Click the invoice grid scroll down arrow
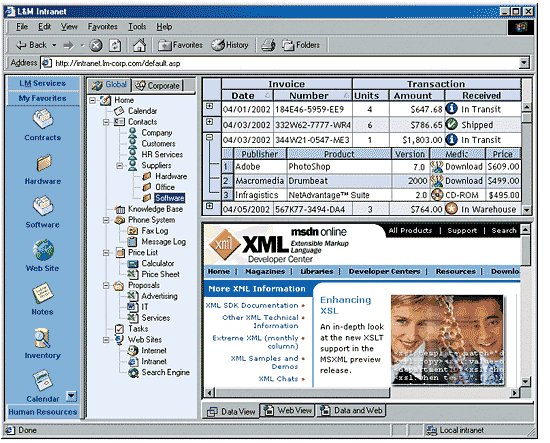The width and height of the screenshot is (550, 443). tap(526, 210)
